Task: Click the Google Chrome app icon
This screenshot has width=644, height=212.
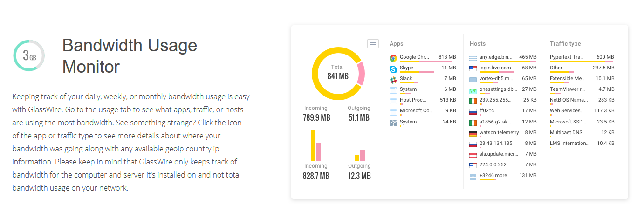Action: [393, 58]
